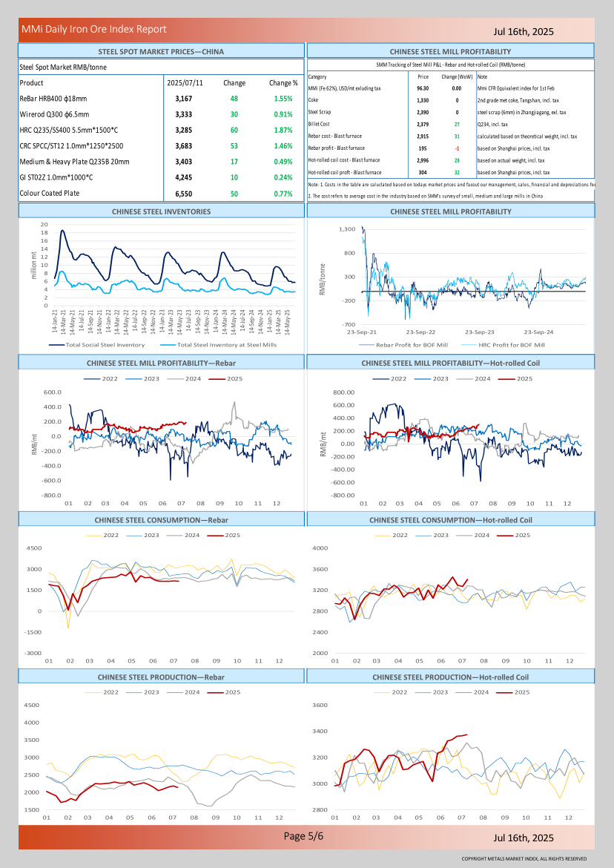Viewport: 614px width, 868px height.
Task: Select the 'STEEL SPOT MARKET PRICES—CHINA' heading
Action: 161,51
